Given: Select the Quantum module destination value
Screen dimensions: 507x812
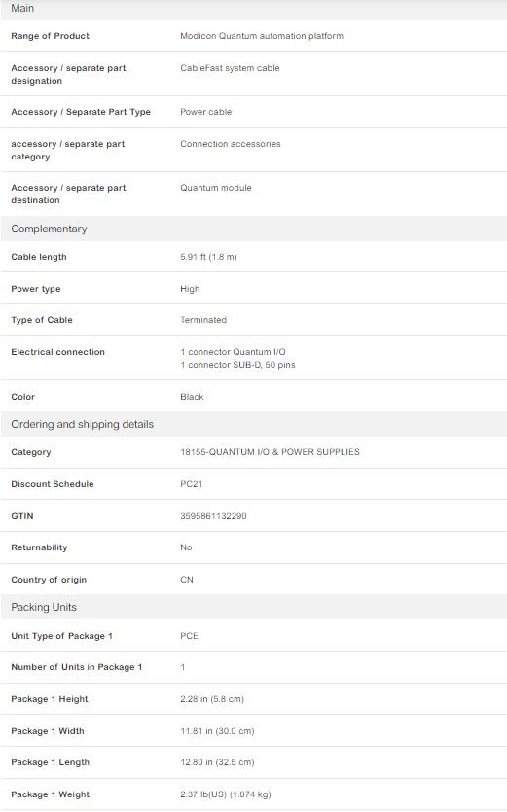Looking at the screenshot, I should pyautogui.click(x=216, y=188).
